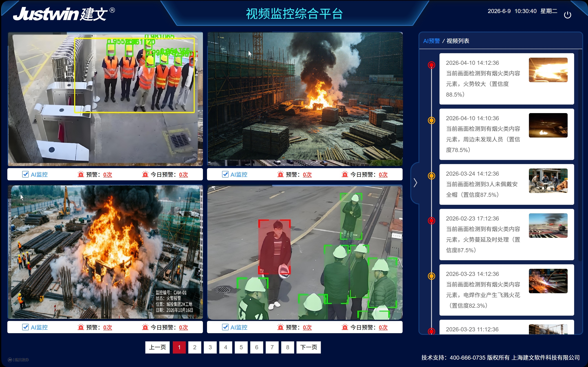This screenshot has width=588, height=367.
Task: Jump to page 3
Action: [x=210, y=347]
